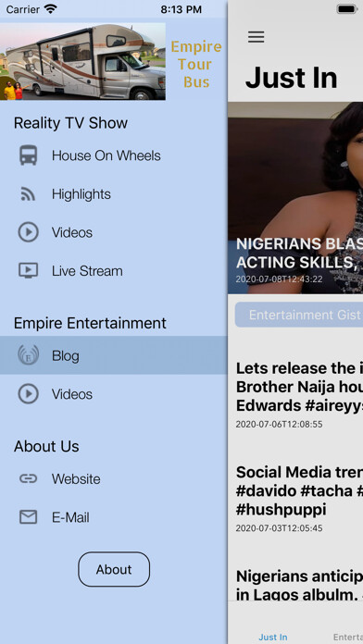Tap the Empire Entertainment section header

(90, 323)
